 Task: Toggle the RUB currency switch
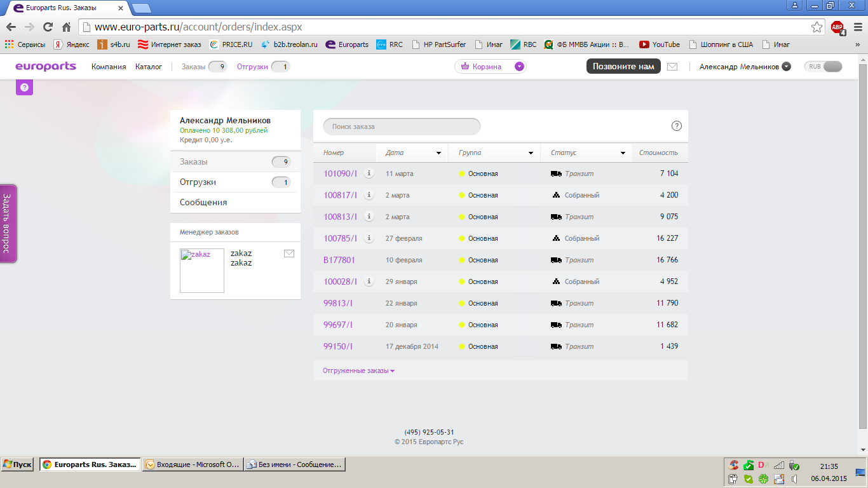click(825, 67)
